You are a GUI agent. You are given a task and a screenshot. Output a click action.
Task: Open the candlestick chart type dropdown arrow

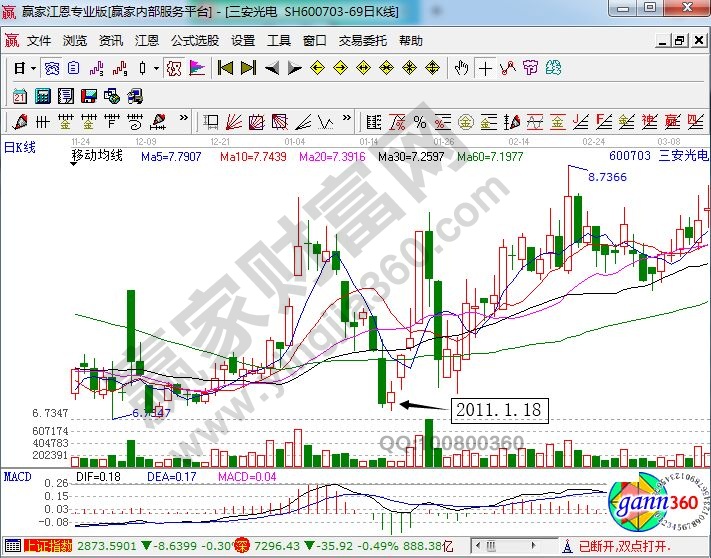155,68
